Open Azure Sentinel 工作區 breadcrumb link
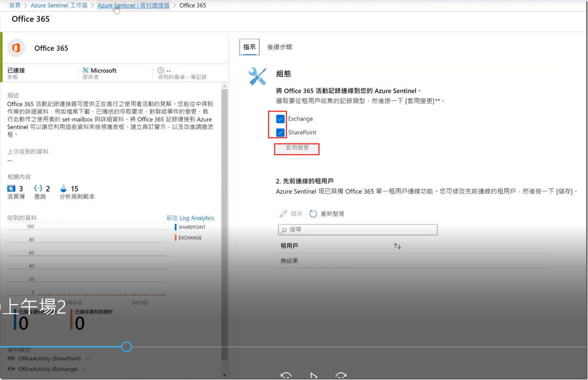Screen dimensions: 588x380 (59, 5)
